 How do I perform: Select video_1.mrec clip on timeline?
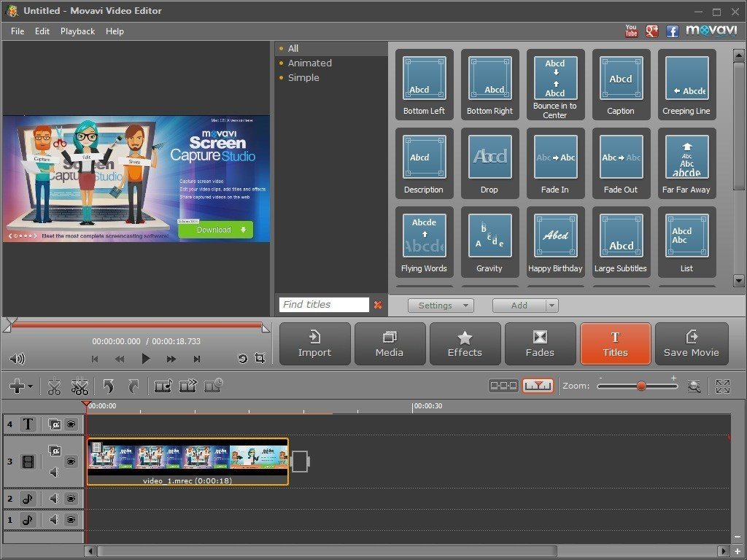point(187,462)
